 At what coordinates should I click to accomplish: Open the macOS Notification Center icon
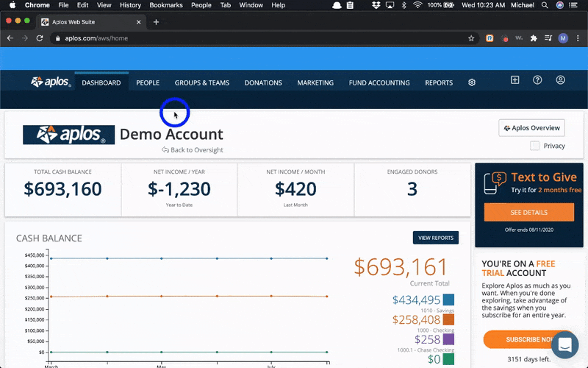click(573, 5)
